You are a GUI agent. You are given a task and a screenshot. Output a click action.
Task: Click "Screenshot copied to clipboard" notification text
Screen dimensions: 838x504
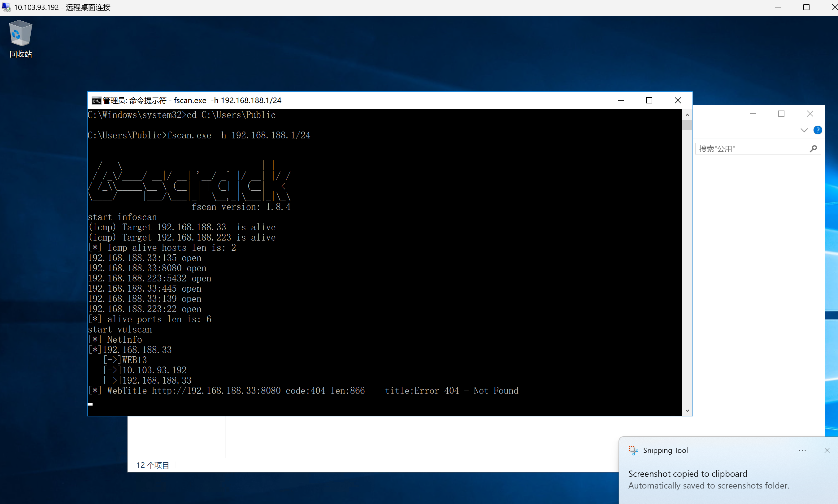coord(688,474)
